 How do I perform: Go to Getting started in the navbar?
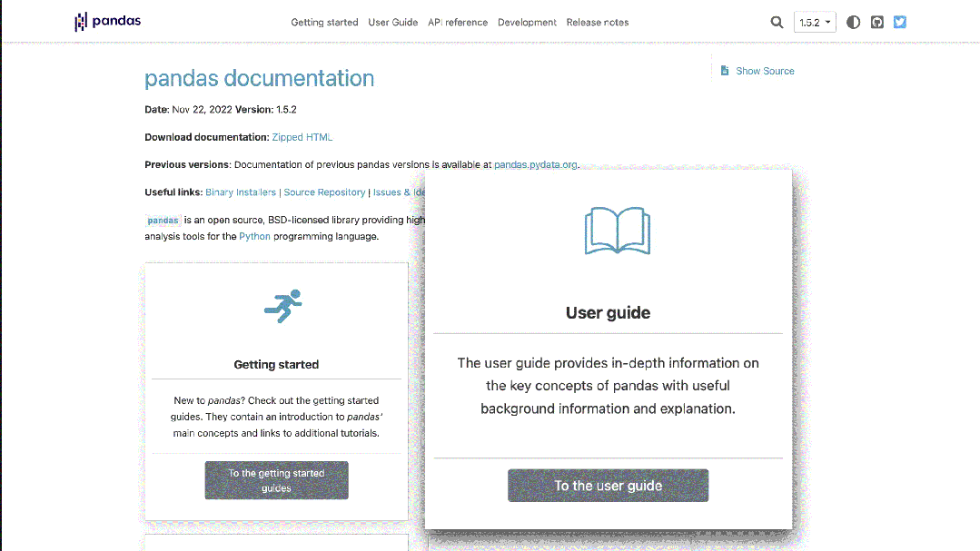click(x=324, y=23)
